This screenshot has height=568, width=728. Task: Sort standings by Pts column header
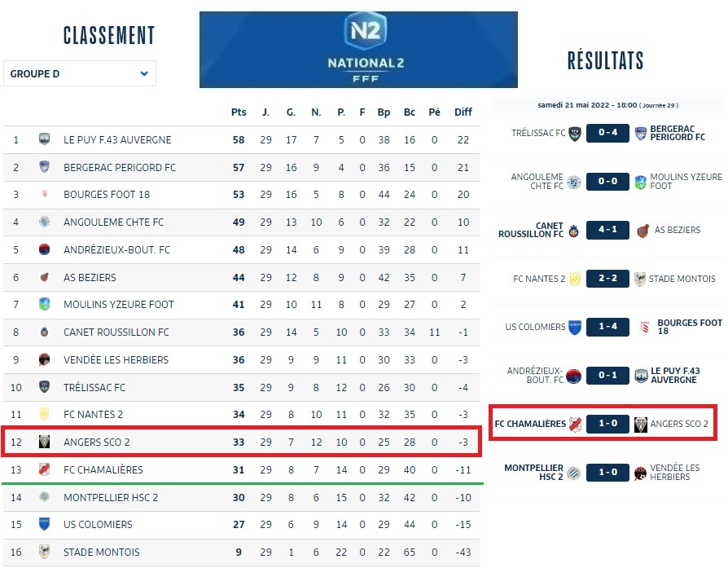click(x=239, y=112)
